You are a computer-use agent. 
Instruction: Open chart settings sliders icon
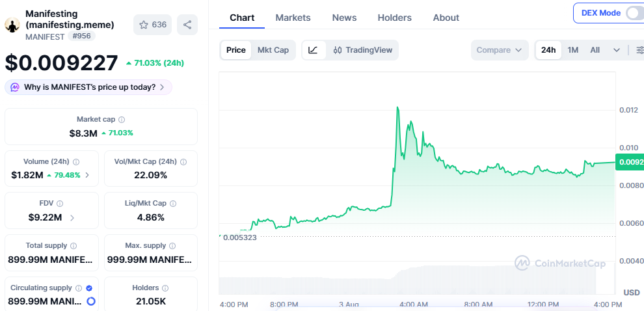pos(639,50)
